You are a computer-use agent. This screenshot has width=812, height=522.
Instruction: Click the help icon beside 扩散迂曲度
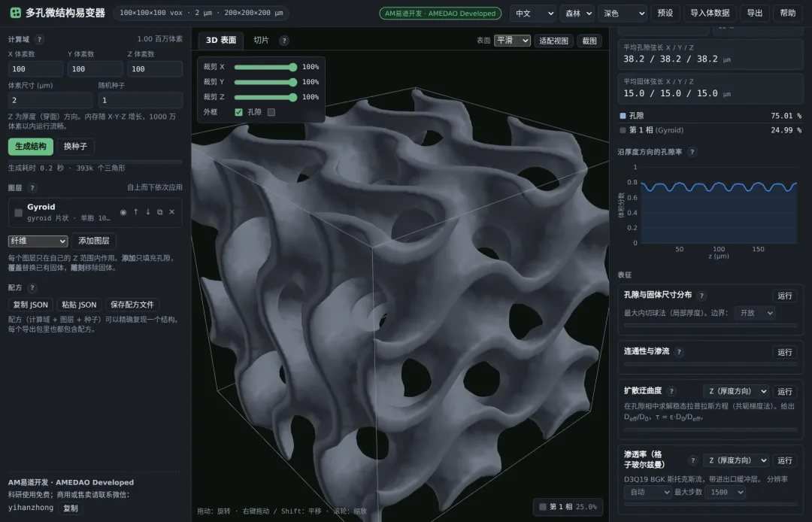(671, 391)
